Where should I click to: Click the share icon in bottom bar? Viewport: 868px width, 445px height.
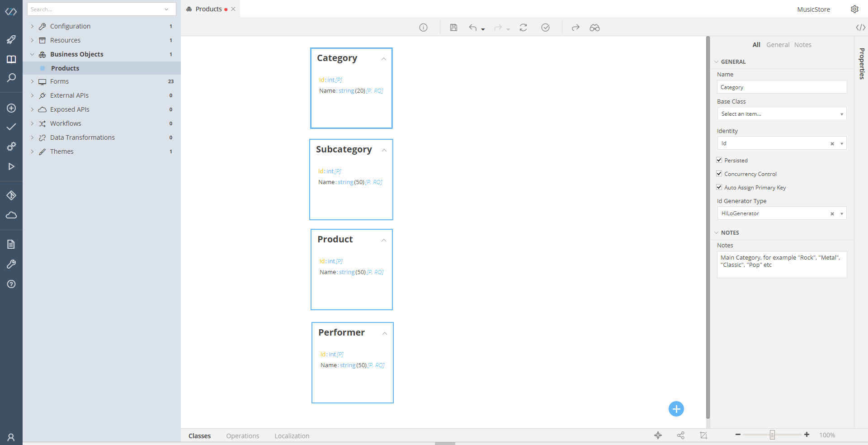tap(681, 435)
